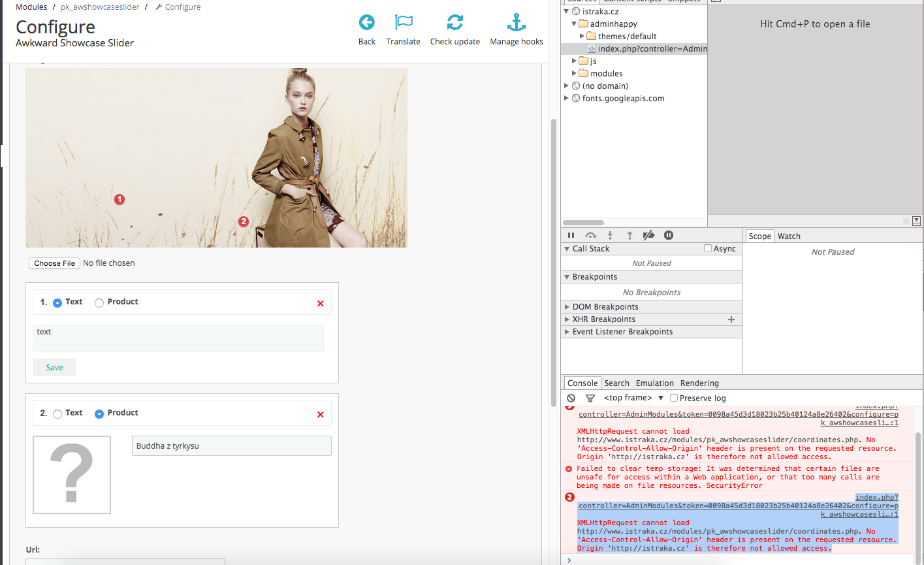The image size is (924, 565).
Task: Expand the themes/default folder
Action: 582,36
